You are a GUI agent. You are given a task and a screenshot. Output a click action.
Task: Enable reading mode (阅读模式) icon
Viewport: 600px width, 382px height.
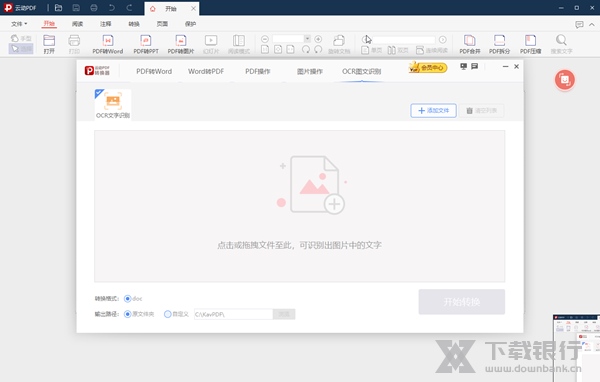pos(239,44)
